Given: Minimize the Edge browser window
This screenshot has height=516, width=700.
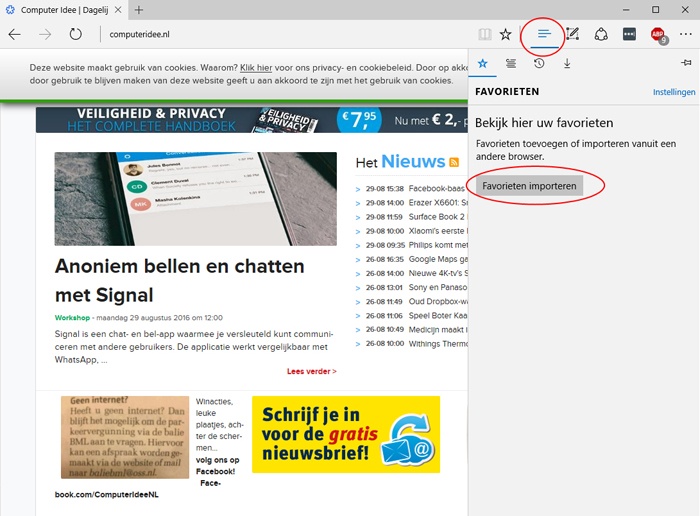Looking at the screenshot, I should (x=626, y=10).
